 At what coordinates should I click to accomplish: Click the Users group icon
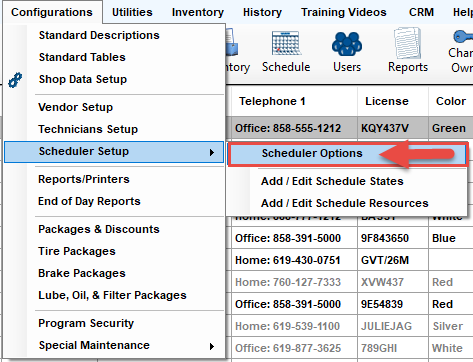click(347, 44)
